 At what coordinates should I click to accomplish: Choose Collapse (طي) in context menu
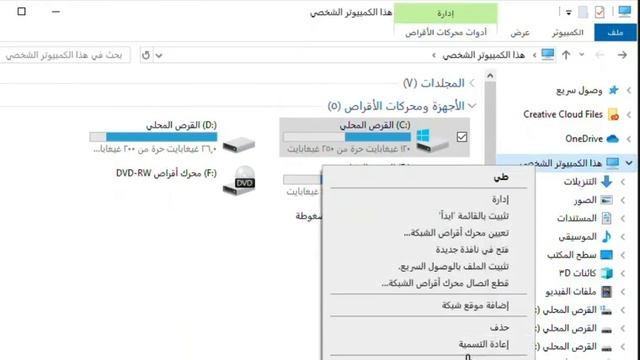pos(429,177)
